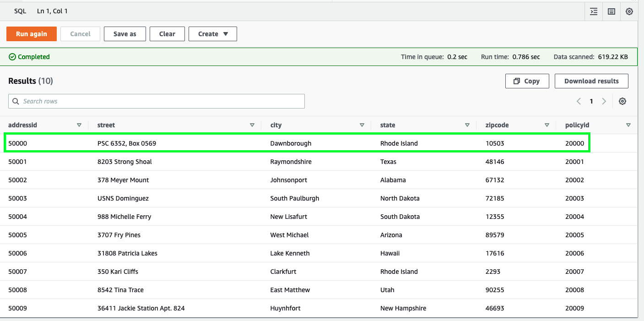This screenshot has height=321, width=644.
Task: Click the sort arrow on city column
Action: (x=362, y=125)
